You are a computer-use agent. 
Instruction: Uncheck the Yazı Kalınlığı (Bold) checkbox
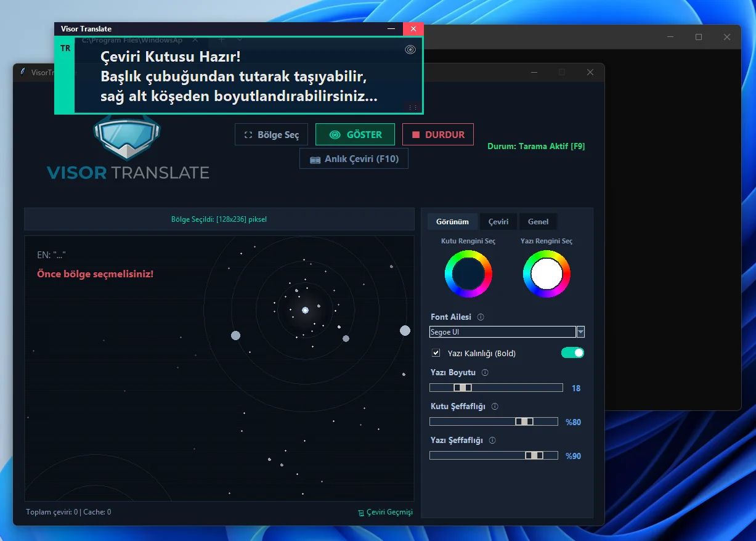(436, 353)
